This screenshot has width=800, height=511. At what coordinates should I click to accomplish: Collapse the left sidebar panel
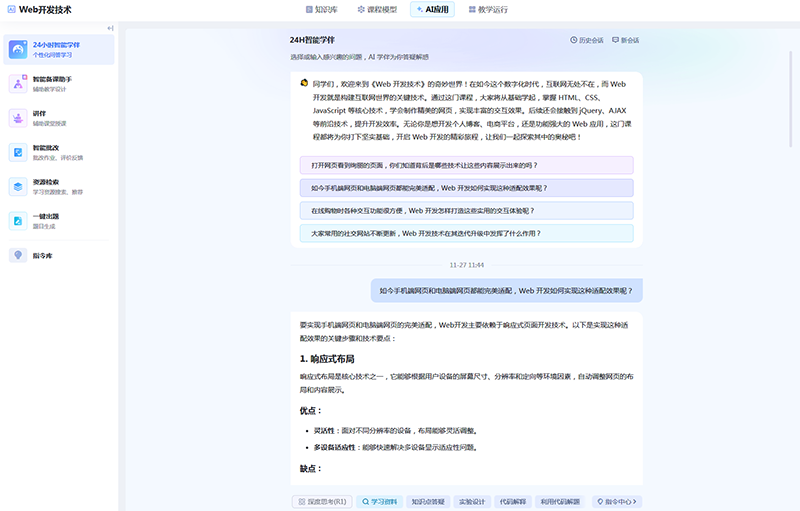(110, 28)
